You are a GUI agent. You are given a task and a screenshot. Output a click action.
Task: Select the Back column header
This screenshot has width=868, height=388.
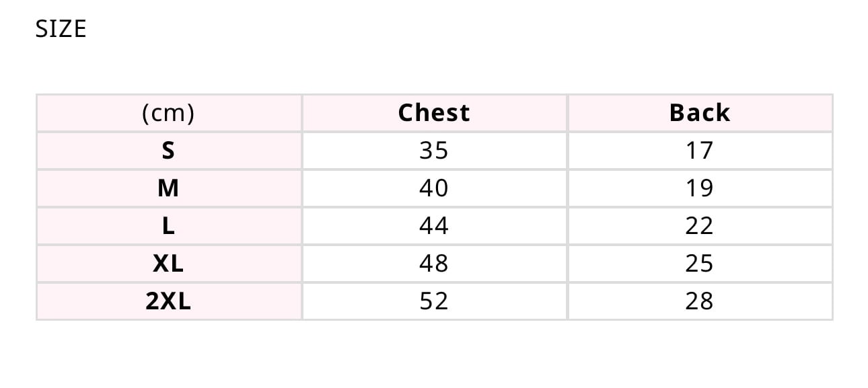click(x=700, y=113)
